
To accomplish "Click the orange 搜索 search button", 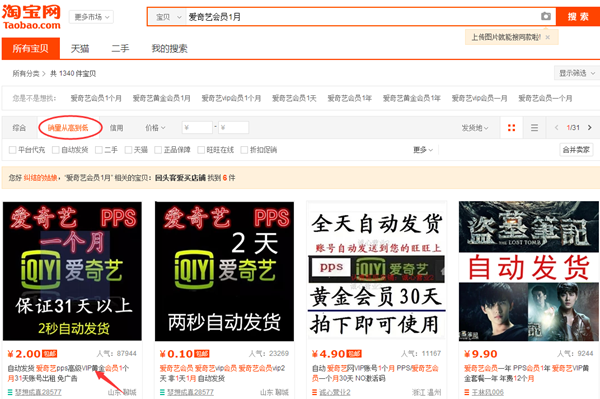I will pyautogui.click(x=578, y=17).
